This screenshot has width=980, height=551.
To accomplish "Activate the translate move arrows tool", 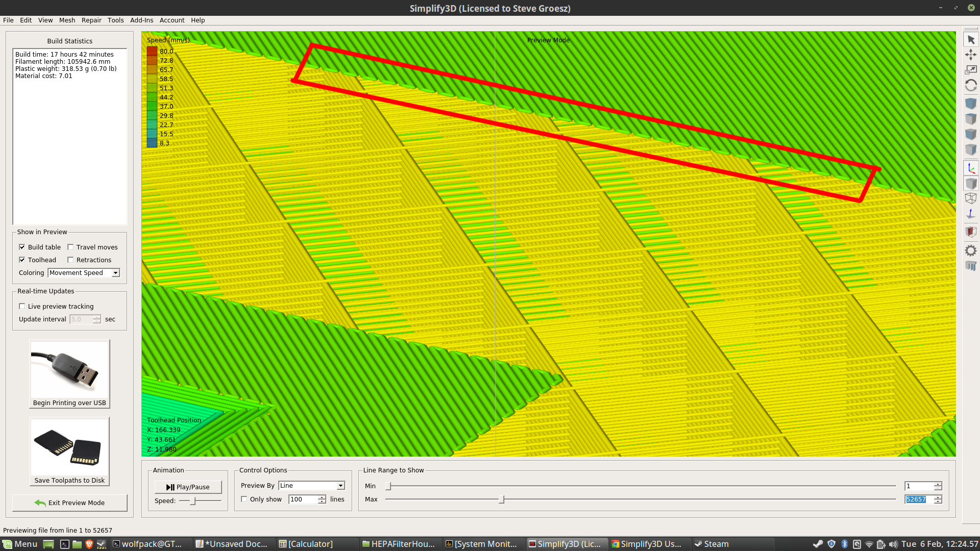I will pos(971,55).
